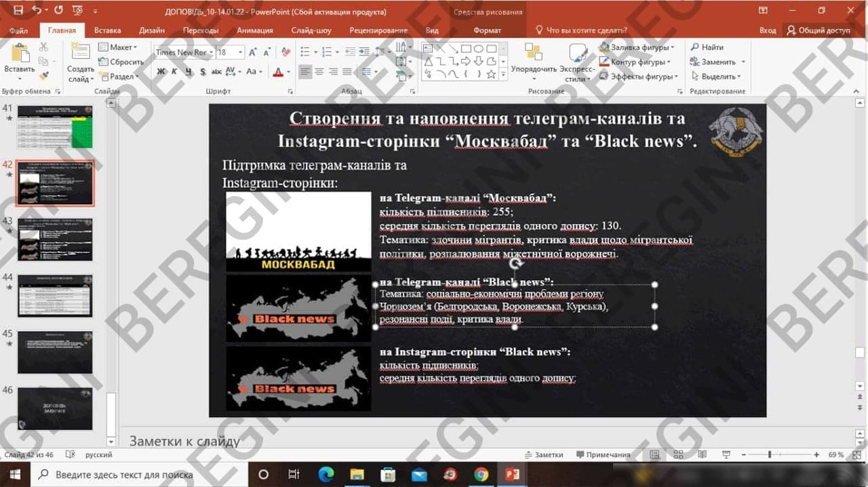Toggle strikethrough abc formatting

pyautogui.click(x=216, y=71)
